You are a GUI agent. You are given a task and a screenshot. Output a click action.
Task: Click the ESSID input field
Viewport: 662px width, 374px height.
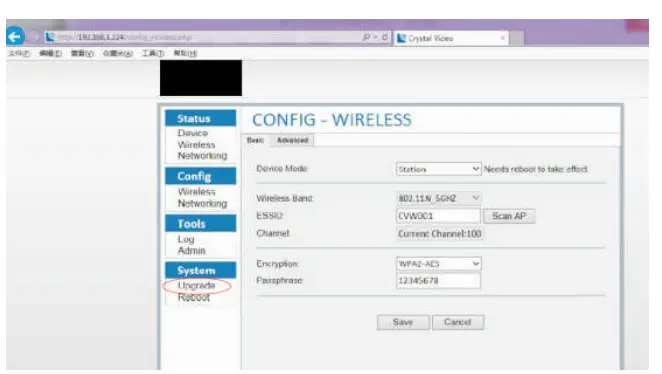tap(438, 216)
